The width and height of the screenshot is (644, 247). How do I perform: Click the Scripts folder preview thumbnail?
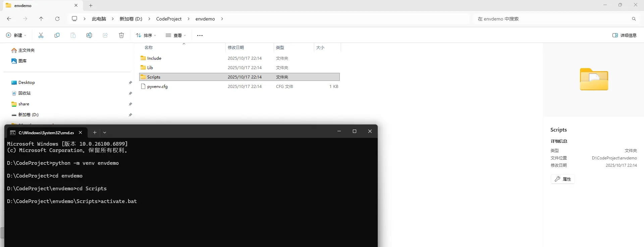[x=594, y=79]
